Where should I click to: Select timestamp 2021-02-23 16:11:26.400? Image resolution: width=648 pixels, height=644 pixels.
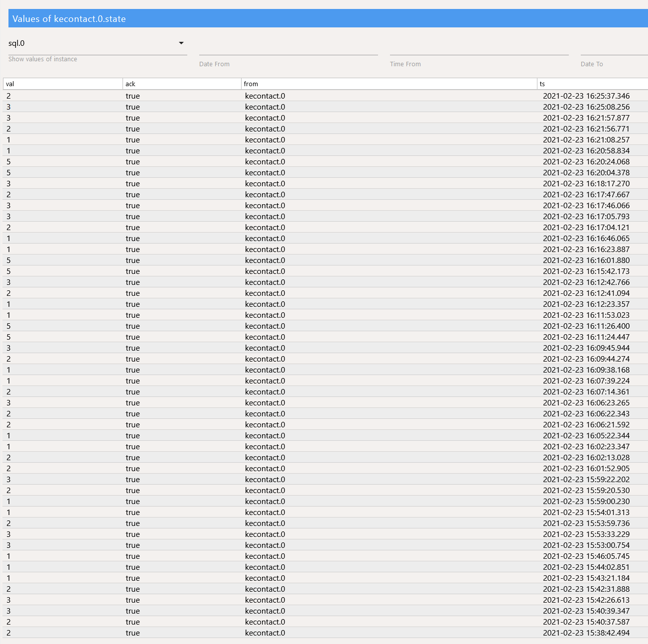click(x=586, y=326)
